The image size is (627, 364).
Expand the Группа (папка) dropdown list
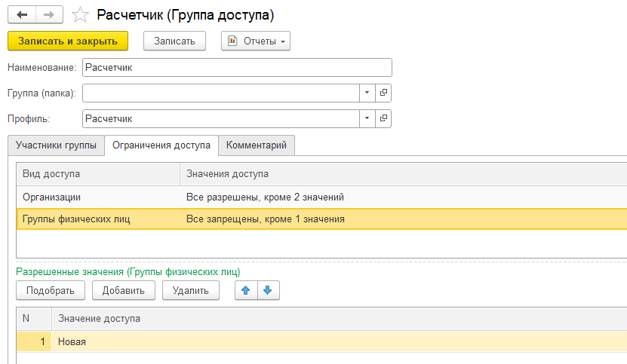(x=367, y=93)
